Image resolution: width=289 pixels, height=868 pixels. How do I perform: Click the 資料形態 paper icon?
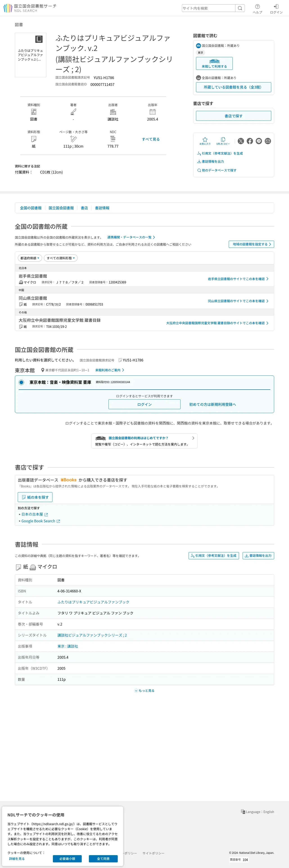34,139
